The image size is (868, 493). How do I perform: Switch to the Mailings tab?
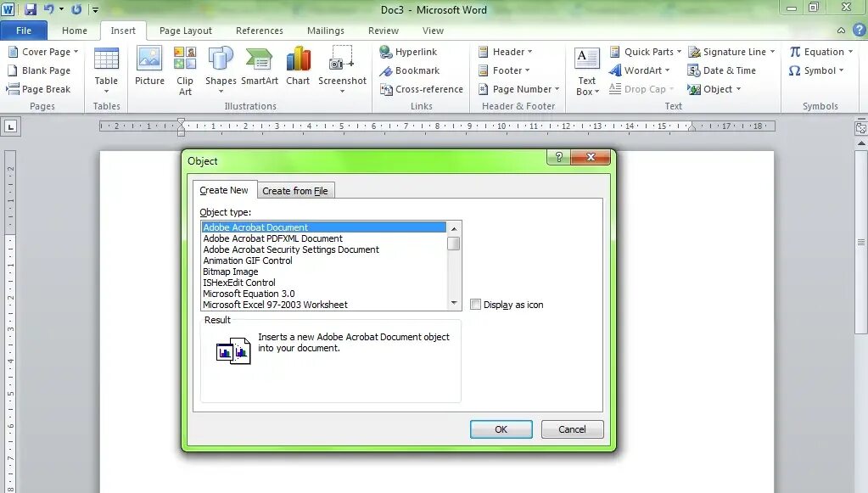(326, 31)
